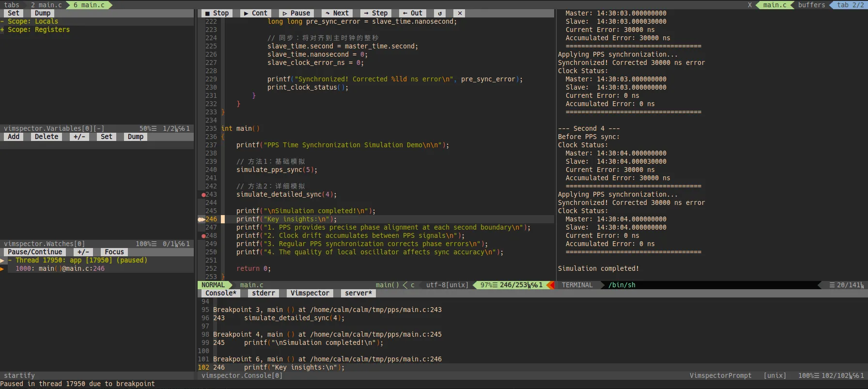Restart debugger with the reload icon
Viewport: 868px width, 389px height.
(x=440, y=13)
